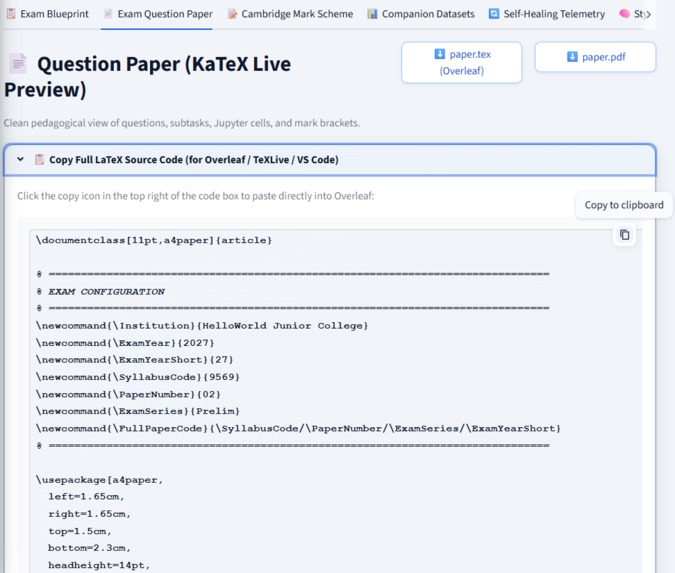Screen dimensions: 675x573
Task: Click the Self-Healing Telemetry refresh icon
Action: coord(494,14)
